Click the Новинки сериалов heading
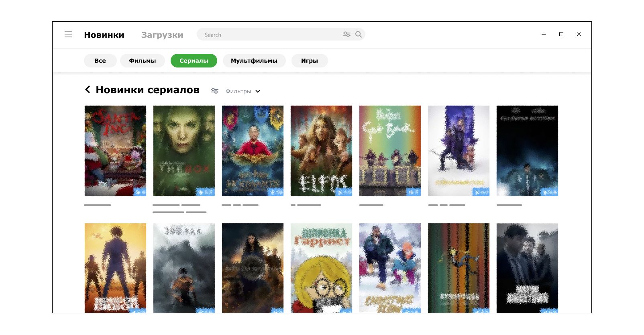 tap(147, 90)
